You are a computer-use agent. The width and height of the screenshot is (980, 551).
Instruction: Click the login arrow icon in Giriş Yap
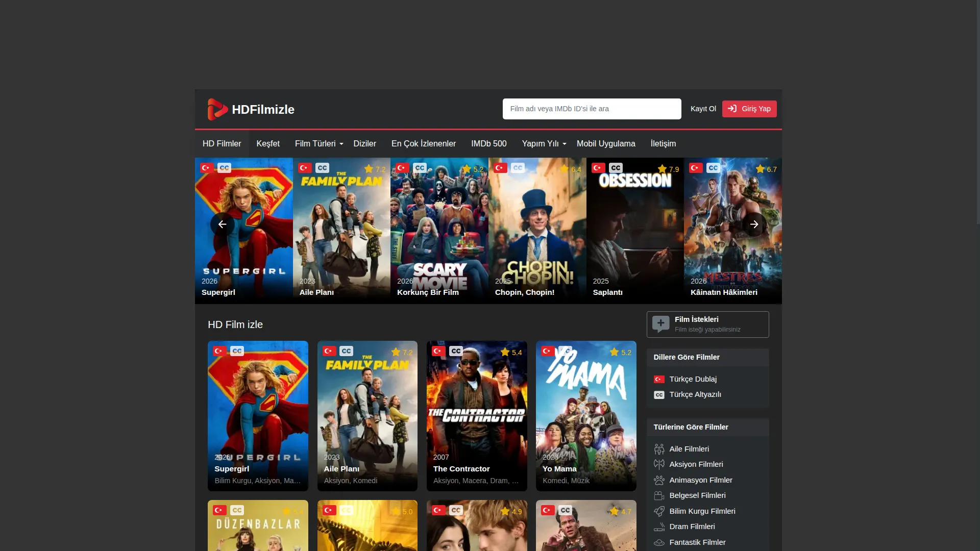732,109
